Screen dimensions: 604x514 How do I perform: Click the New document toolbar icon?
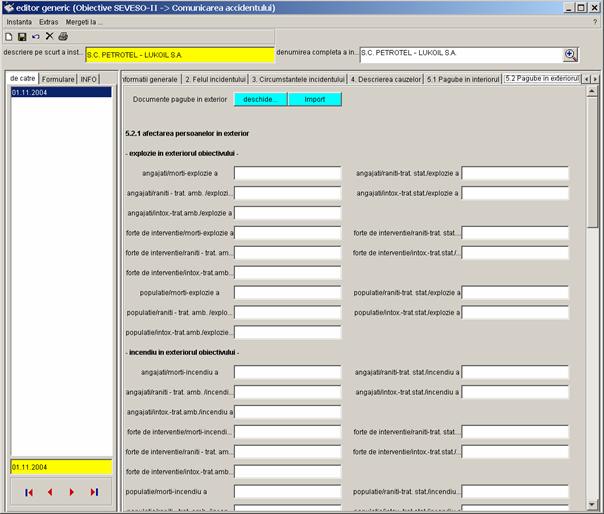[8, 36]
